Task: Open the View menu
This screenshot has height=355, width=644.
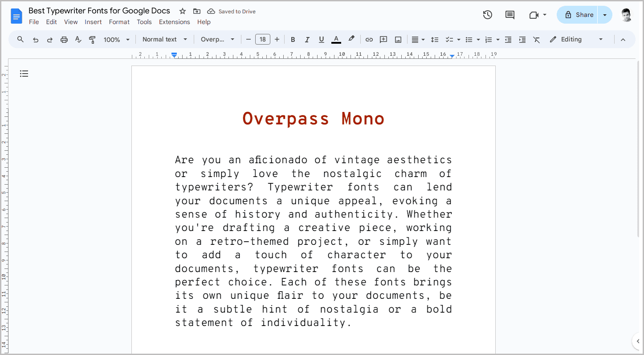Action: tap(71, 22)
